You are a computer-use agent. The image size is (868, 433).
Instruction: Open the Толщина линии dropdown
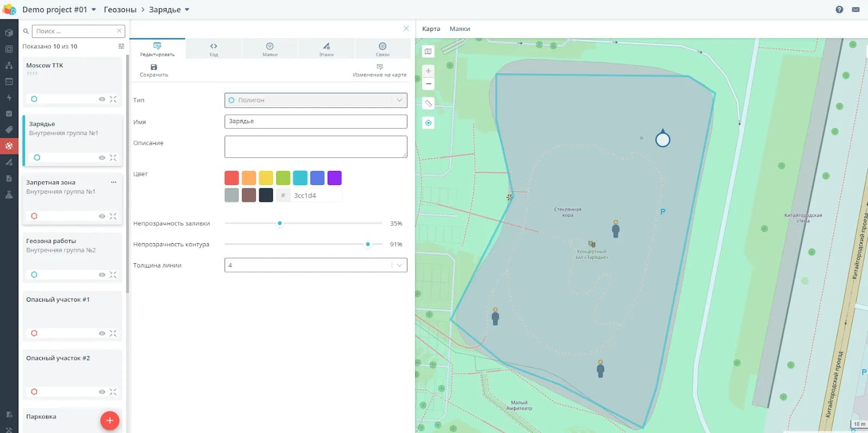point(399,265)
